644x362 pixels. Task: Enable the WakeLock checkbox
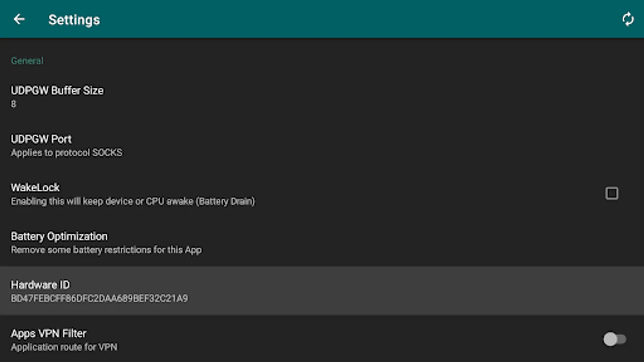(x=612, y=193)
